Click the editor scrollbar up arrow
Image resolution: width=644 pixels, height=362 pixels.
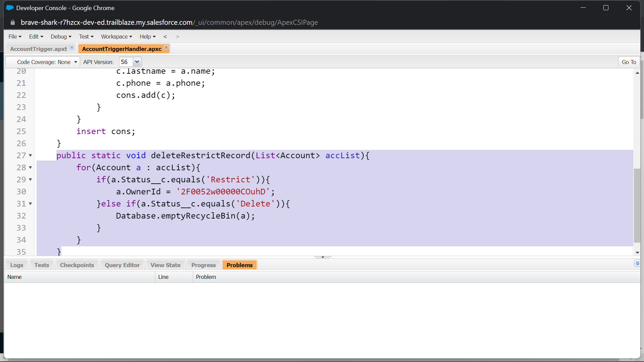pyautogui.click(x=637, y=73)
